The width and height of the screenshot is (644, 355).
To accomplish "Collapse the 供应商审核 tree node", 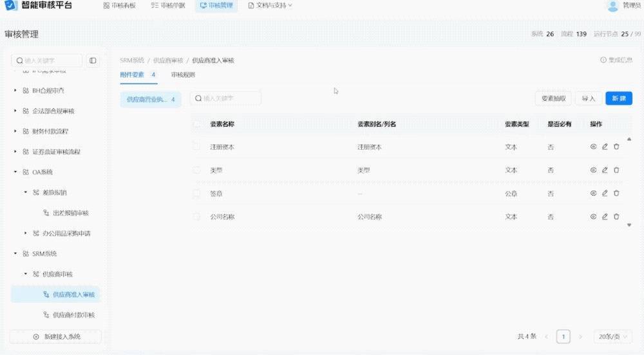I will tap(26, 273).
